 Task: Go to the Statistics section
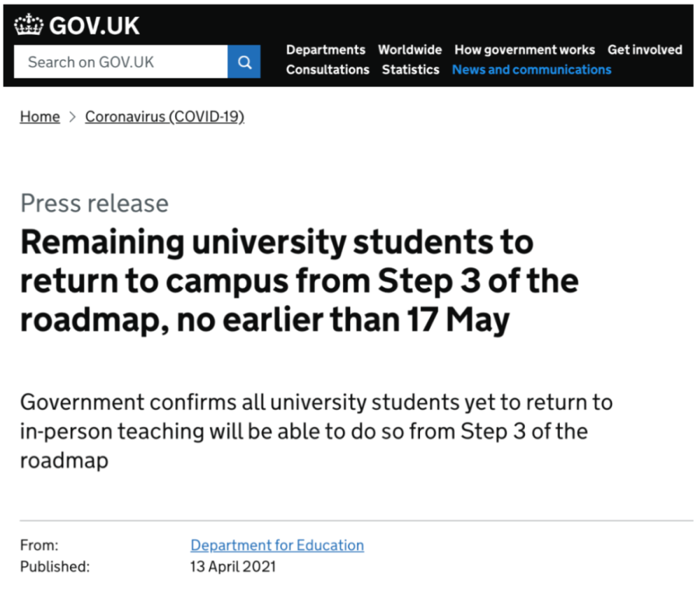coord(411,69)
